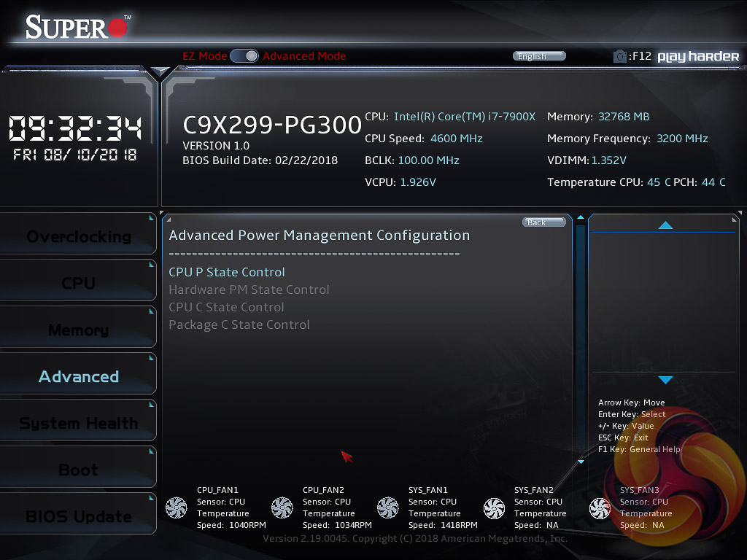Open Hardware PM State Control

[x=249, y=289]
